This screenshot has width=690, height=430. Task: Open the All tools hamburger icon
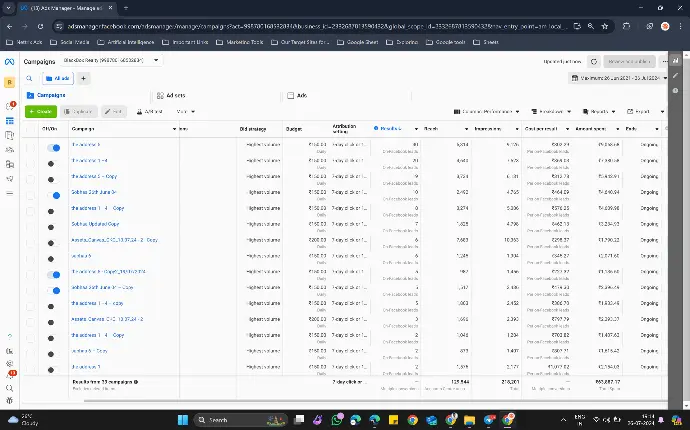(9, 193)
